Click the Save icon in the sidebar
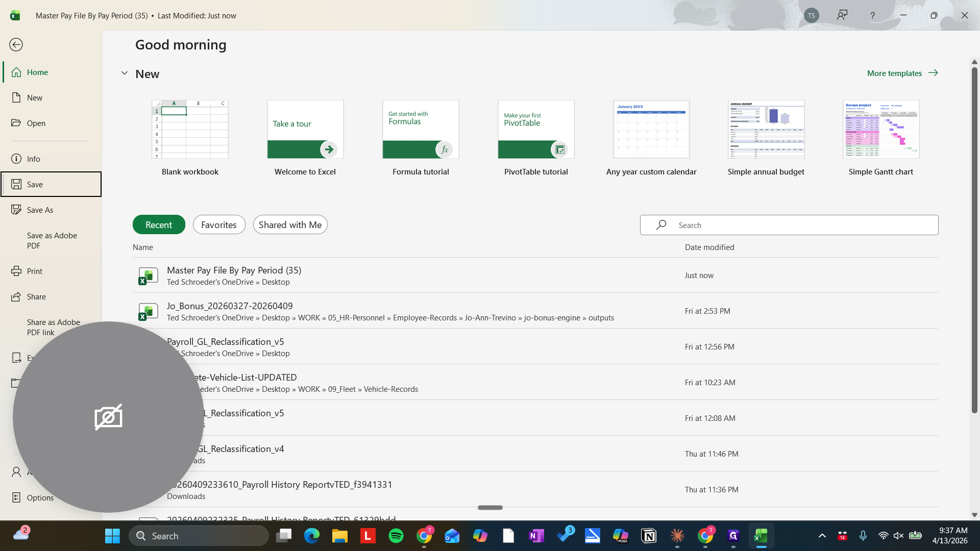980x551 pixels. pos(16,184)
